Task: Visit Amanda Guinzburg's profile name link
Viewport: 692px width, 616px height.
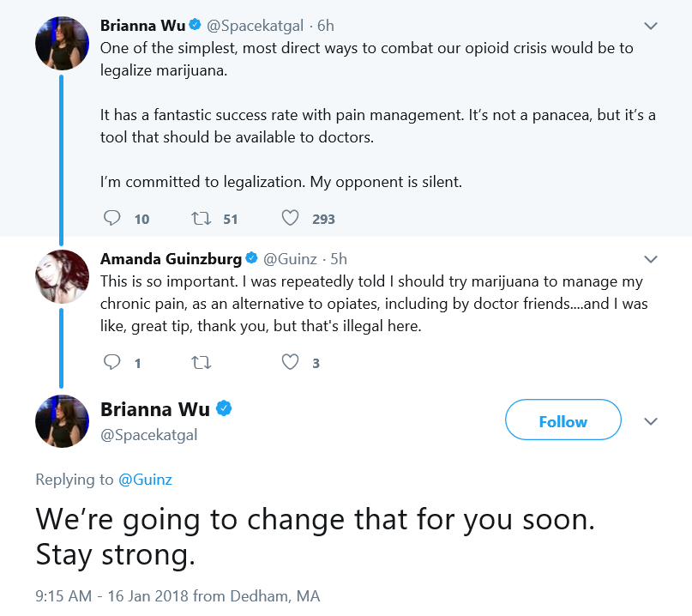Action: click(x=171, y=259)
